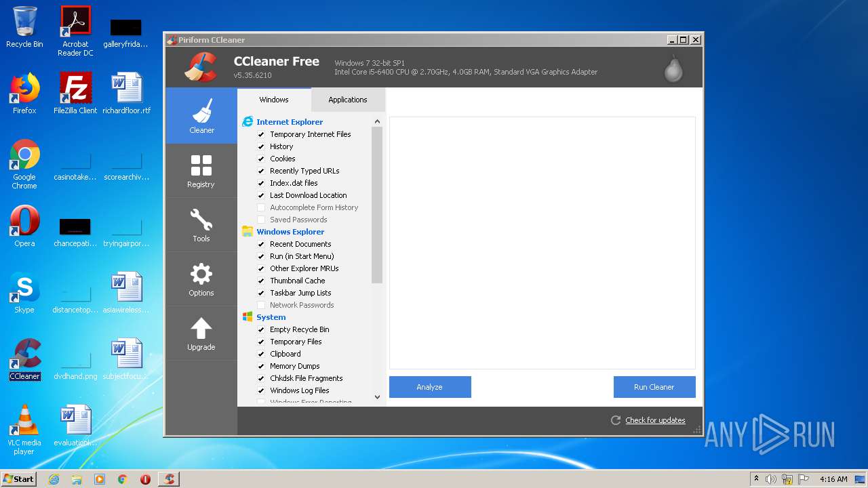Click Internet Explorer taskbar icon
Viewport: 868px width, 488px height.
[x=54, y=479]
